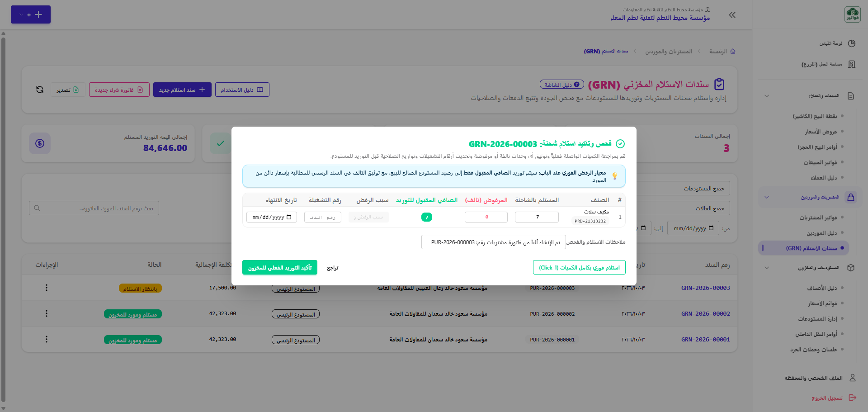Open فواتير المشتريات menu item
Screen dimensions: 868x412
coord(818,218)
